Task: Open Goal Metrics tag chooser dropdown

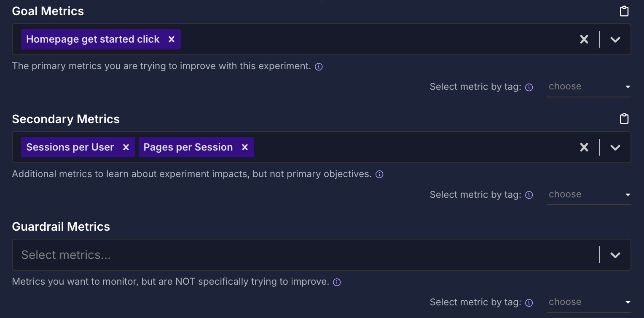Action: [589, 87]
